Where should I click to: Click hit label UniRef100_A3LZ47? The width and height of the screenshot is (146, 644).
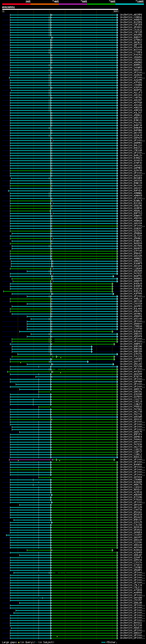[131, 113]
